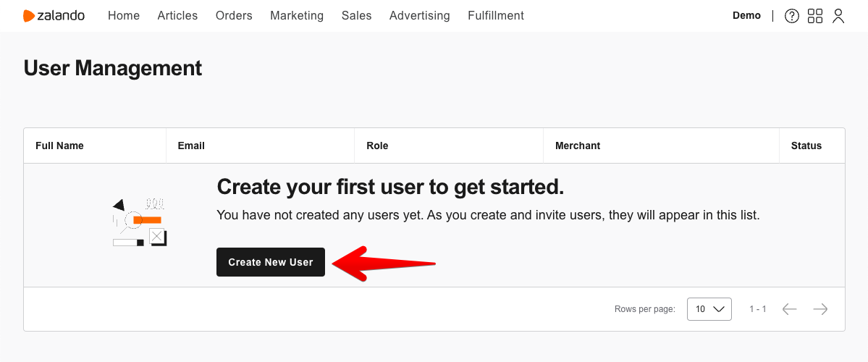Image resolution: width=868 pixels, height=362 pixels.
Task: Open the Marketing menu
Action: 297,15
